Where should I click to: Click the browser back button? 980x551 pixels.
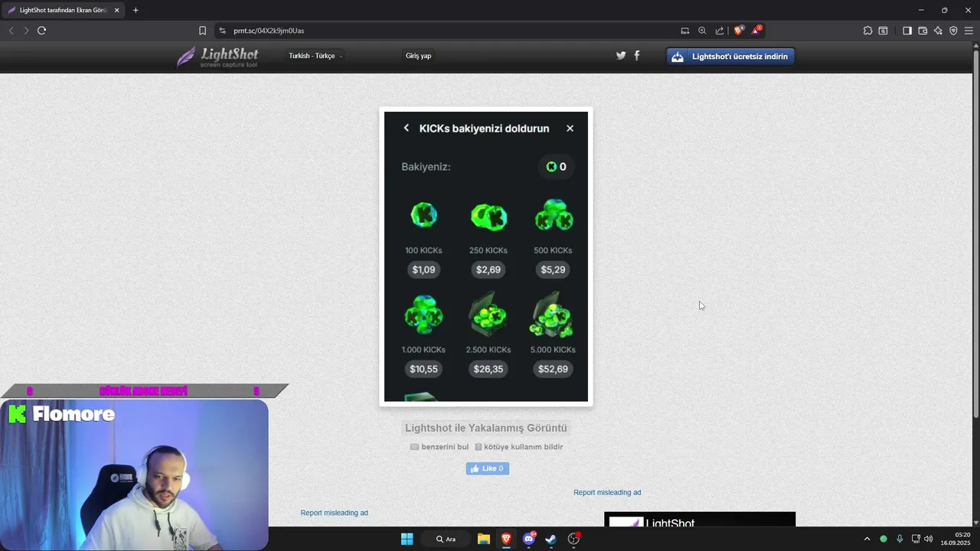11,31
